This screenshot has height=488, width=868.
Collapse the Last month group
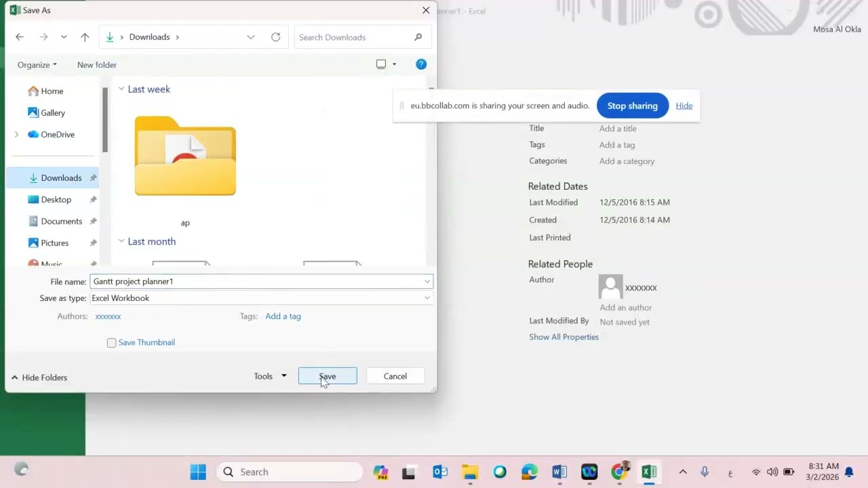click(x=121, y=241)
